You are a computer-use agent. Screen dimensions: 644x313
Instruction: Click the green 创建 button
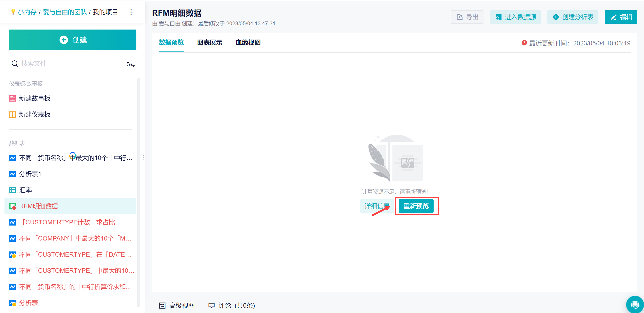(73, 40)
